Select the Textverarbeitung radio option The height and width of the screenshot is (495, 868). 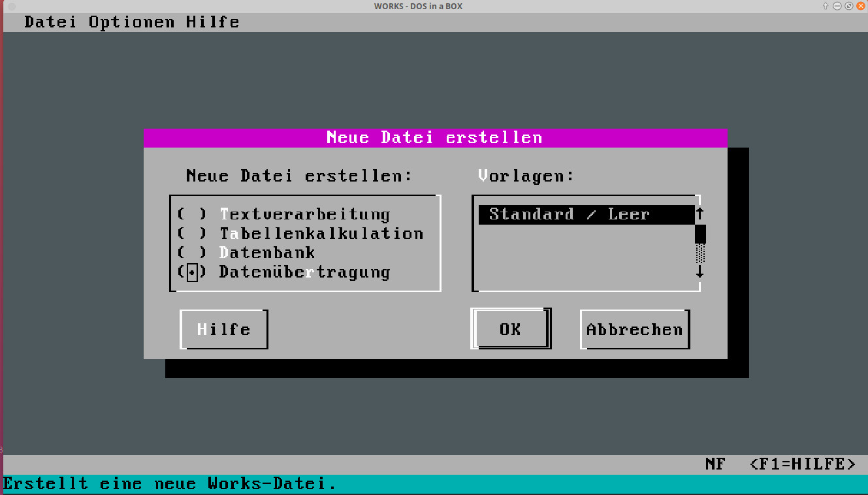tap(283, 214)
